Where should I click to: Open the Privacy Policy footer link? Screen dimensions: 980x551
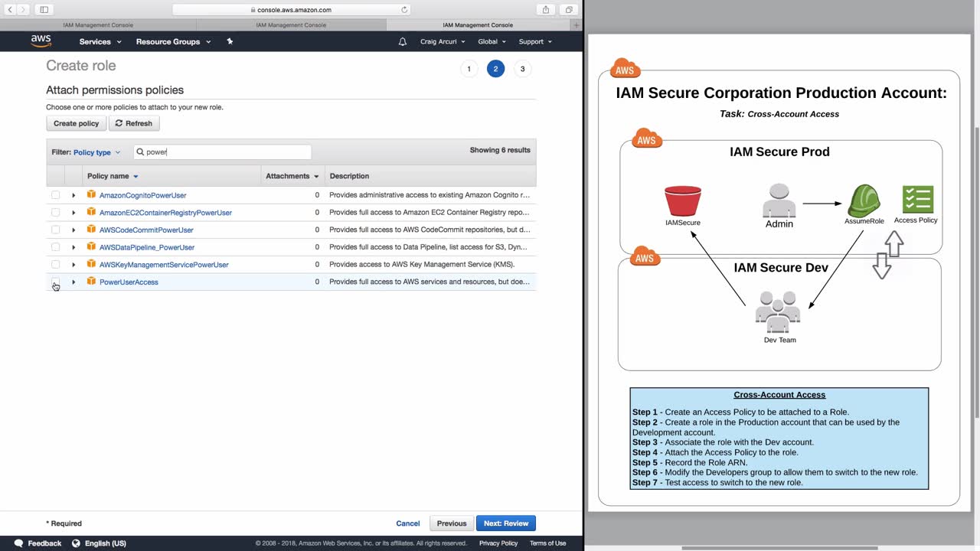pyautogui.click(x=498, y=543)
